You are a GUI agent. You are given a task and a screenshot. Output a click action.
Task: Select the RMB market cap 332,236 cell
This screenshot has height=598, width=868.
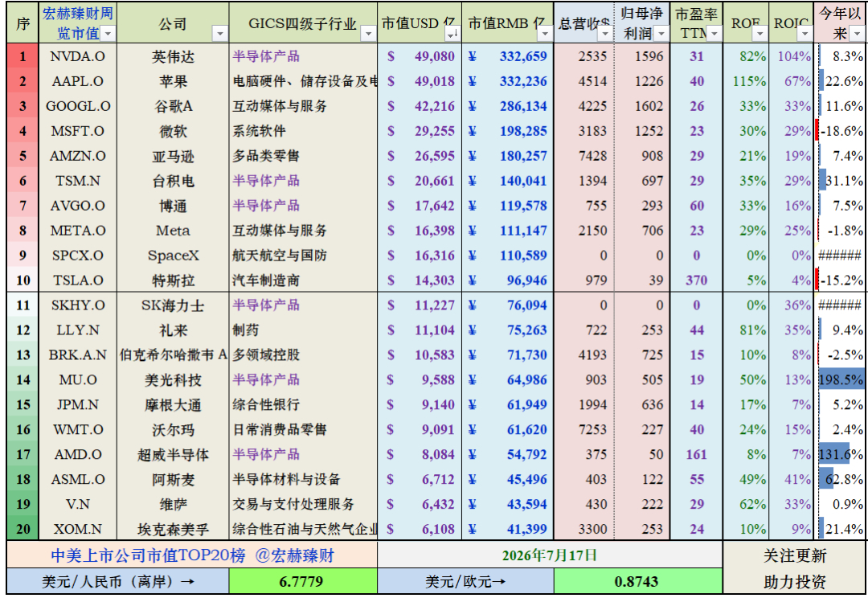pyautogui.click(x=508, y=81)
